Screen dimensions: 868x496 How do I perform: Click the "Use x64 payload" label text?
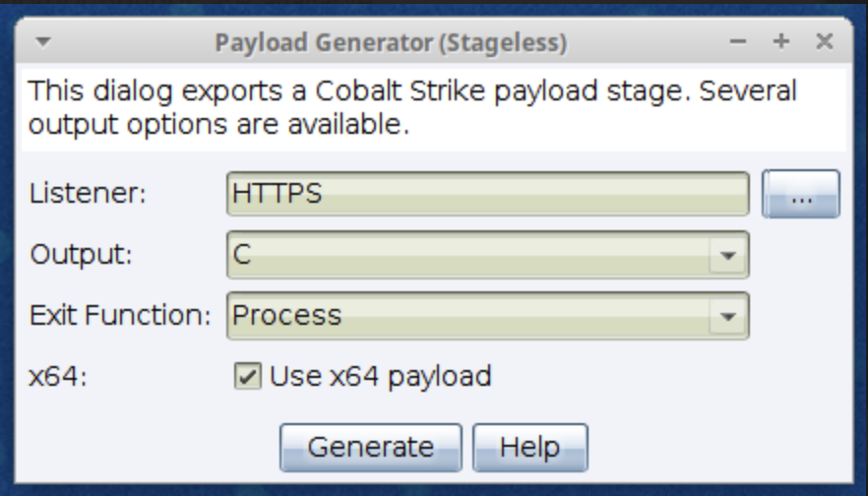click(x=380, y=376)
